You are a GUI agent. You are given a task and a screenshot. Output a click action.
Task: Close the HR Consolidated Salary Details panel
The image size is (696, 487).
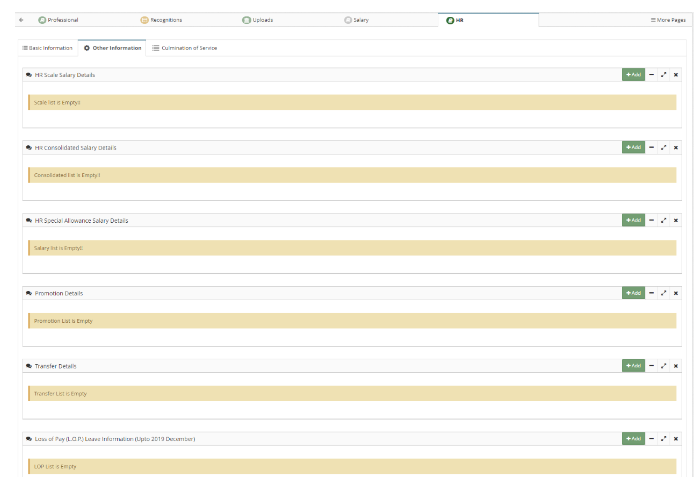pyautogui.click(x=676, y=148)
